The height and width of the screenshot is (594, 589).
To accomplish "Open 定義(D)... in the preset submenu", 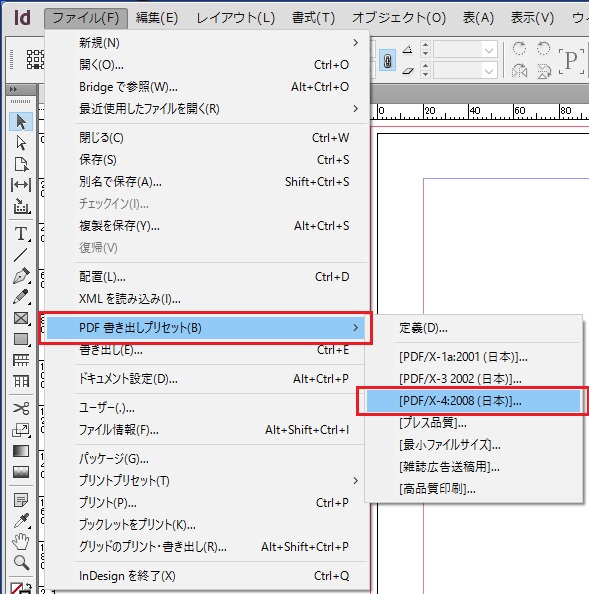I will click(x=473, y=328).
